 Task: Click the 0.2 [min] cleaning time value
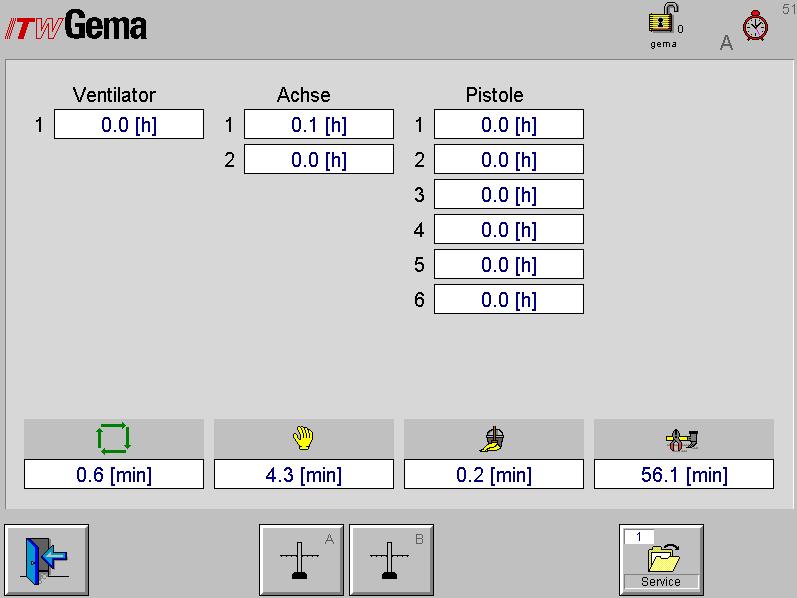(x=494, y=474)
